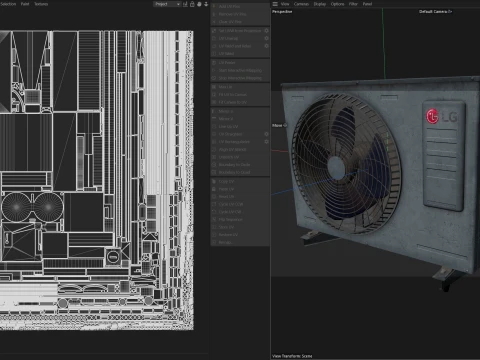Open the viewport Filter menu
Image resolution: width=480 pixels, height=360 pixels.
tap(353, 4)
